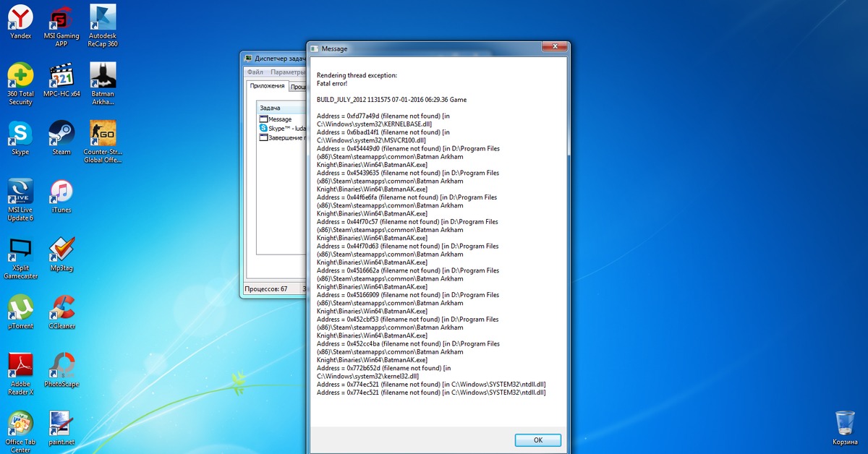Select the iTunes desktop icon

point(61,192)
